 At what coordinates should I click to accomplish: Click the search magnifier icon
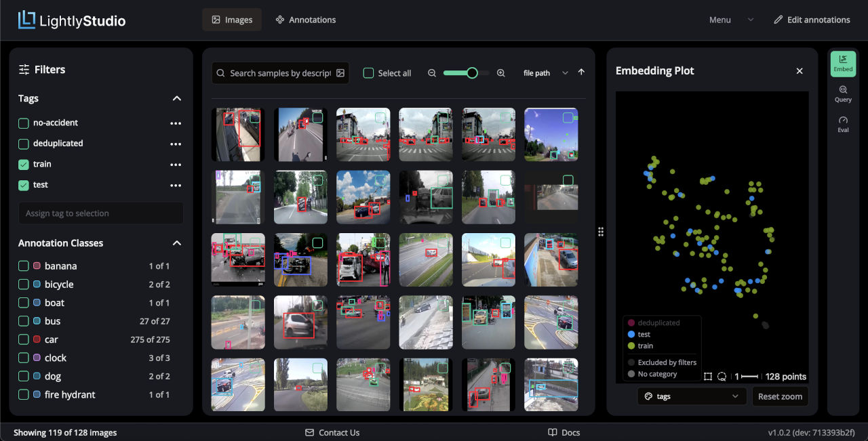[x=220, y=73]
